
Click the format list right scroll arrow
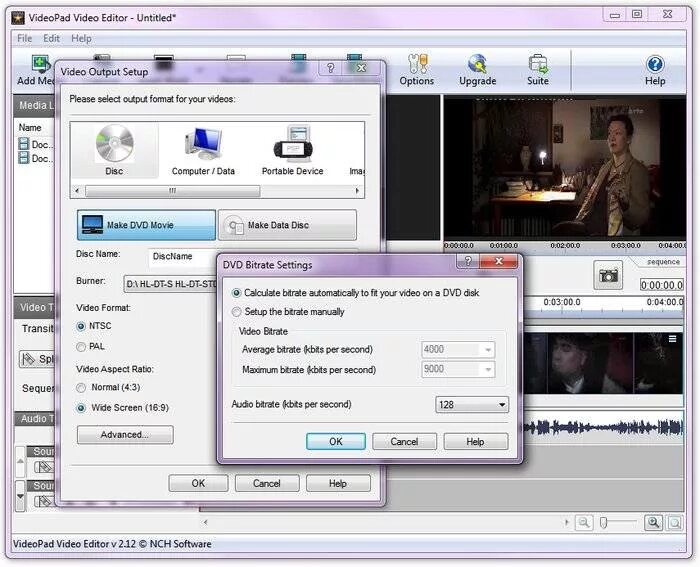click(357, 191)
